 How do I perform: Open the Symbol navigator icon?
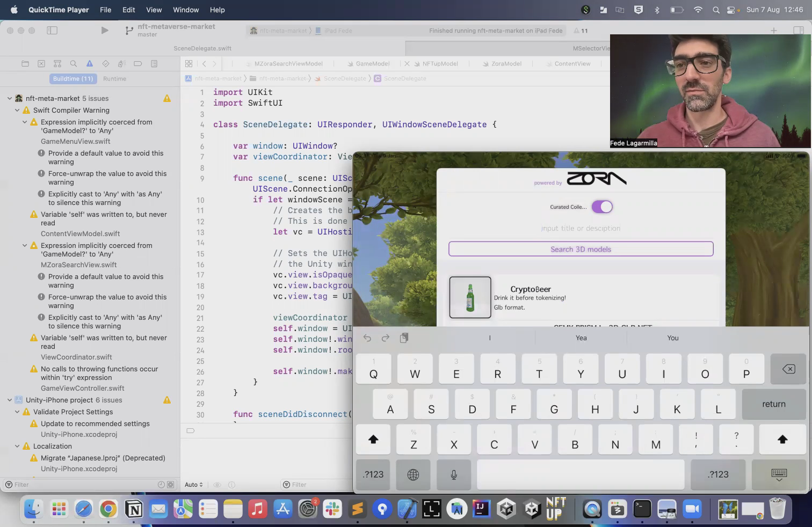tap(57, 63)
